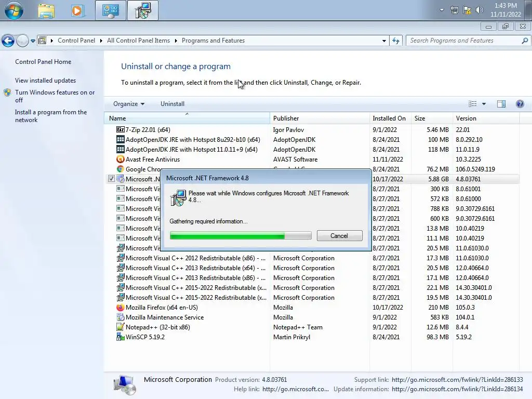Click the Notepad++ Team publisher cell
Screen dimensions: 532x399
298,327
